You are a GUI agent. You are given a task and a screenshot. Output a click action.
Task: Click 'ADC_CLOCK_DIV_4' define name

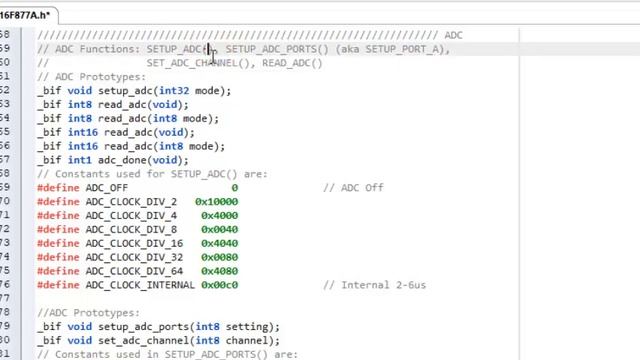(x=131, y=216)
